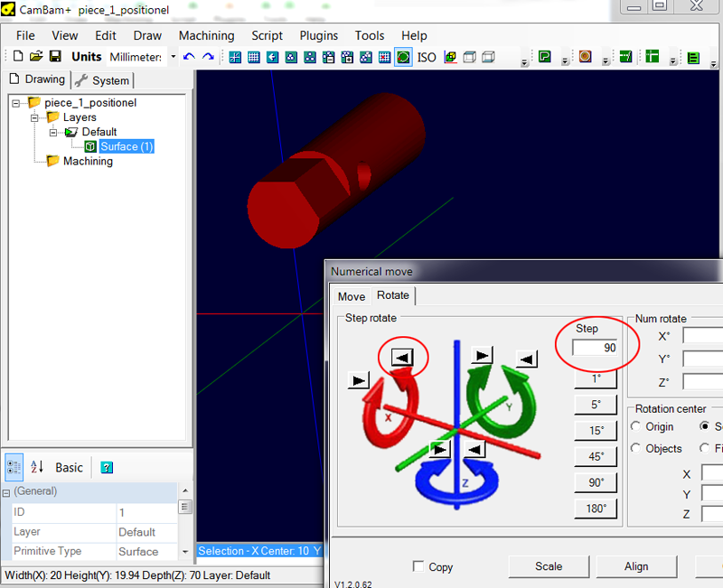Viewport: 723px width, 588px height.
Task: Set step to 15° button
Action: pyautogui.click(x=596, y=431)
